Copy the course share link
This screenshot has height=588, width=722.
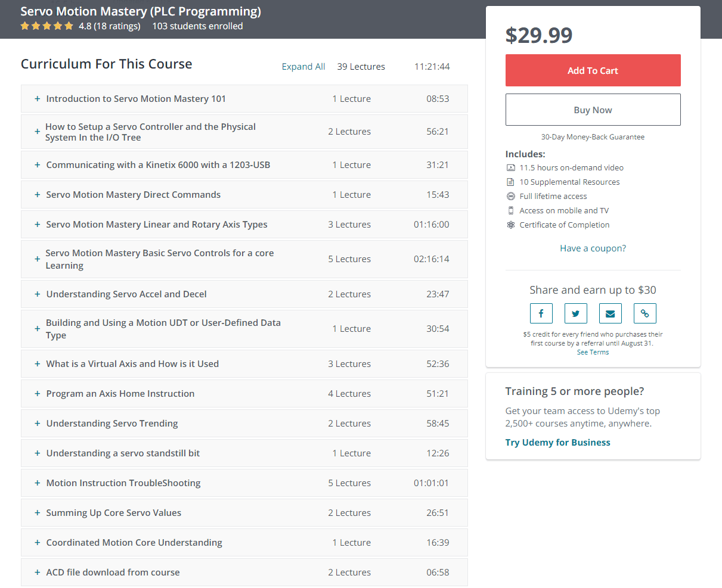click(645, 313)
